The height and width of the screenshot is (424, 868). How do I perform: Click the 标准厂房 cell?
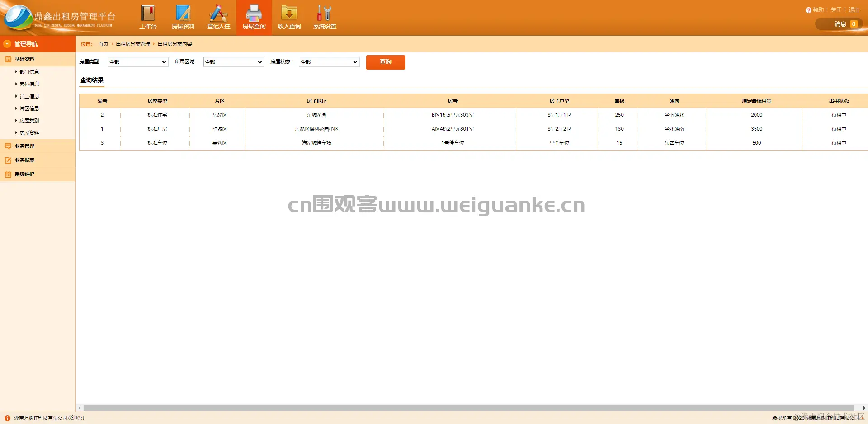pyautogui.click(x=157, y=129)
